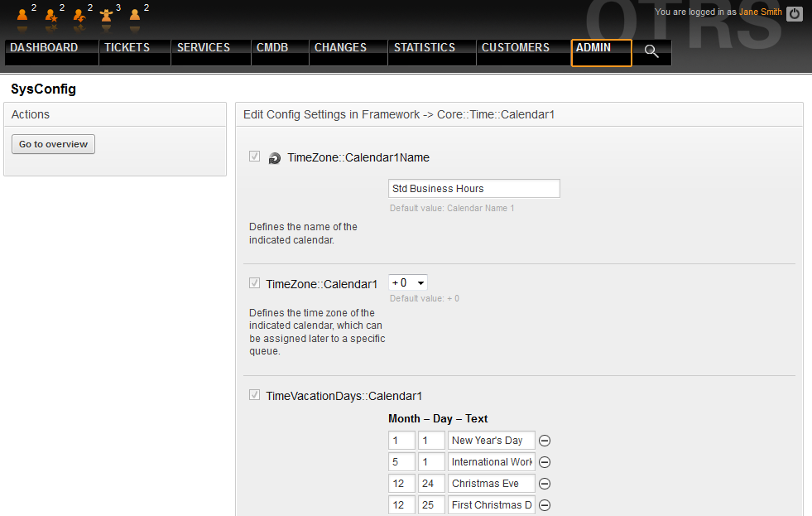This screenshot has width=812, height=516.
Task: Remove the International Workers' Day entry
Action: pos(545,462)
